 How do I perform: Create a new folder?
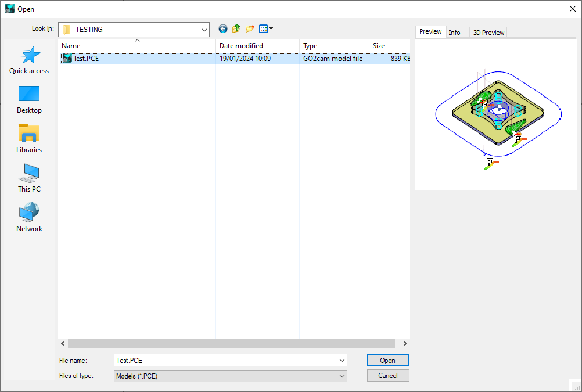click(250, 29)
